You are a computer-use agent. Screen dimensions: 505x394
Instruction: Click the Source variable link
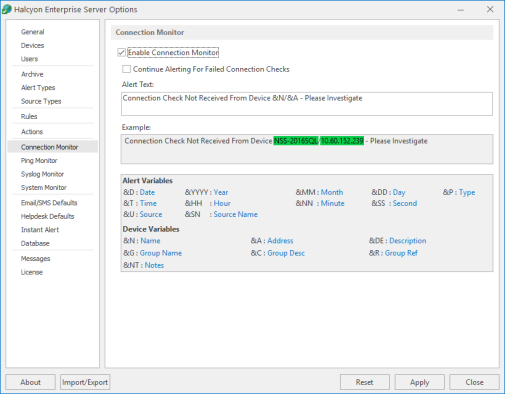(151, 214)
